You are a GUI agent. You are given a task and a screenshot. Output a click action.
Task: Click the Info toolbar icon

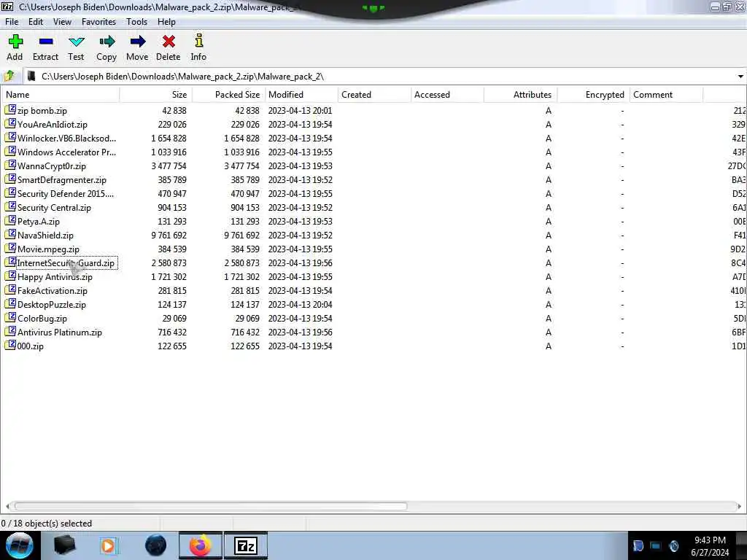(199, 41)
